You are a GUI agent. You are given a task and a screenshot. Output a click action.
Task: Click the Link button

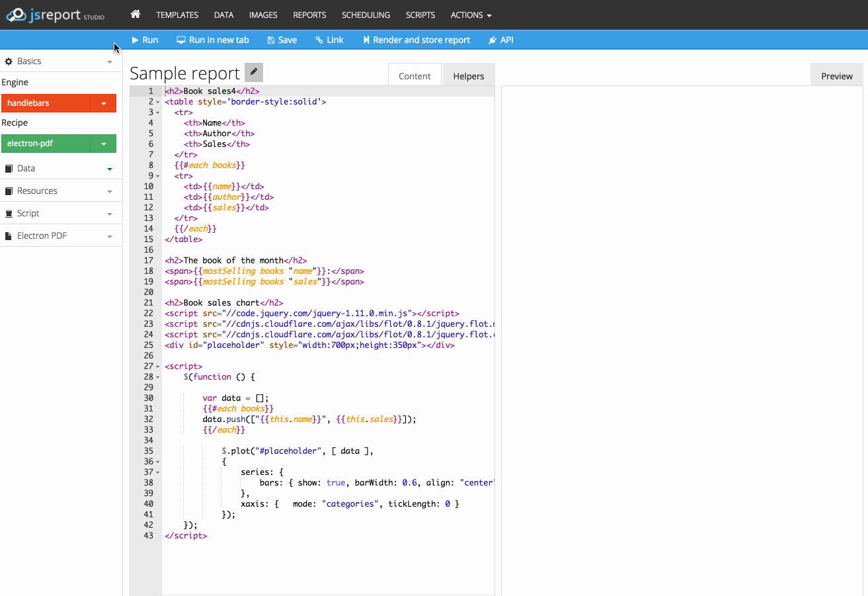coord(329,40)
